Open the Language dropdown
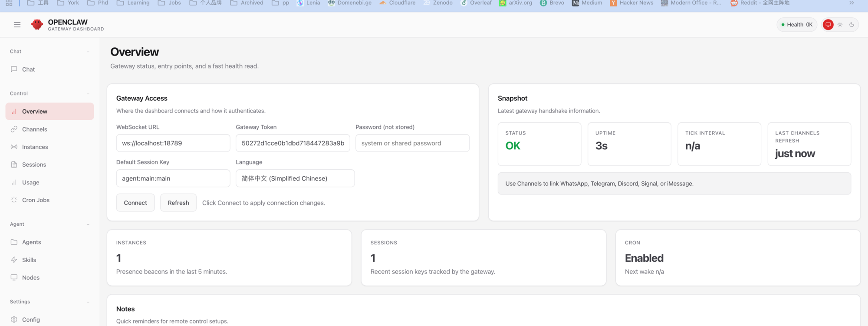The height and width of the screenshot is (326, 868). [x=295, y=178]
